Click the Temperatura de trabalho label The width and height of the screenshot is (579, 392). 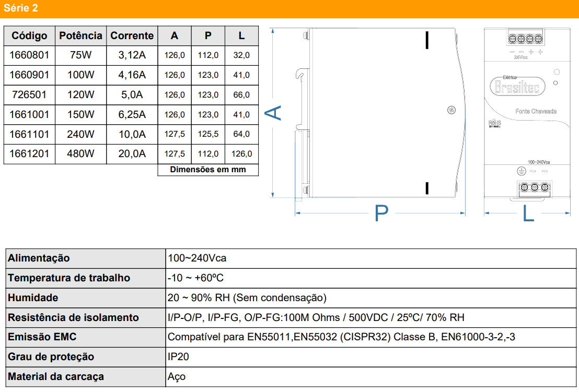[x=69, y=278]
